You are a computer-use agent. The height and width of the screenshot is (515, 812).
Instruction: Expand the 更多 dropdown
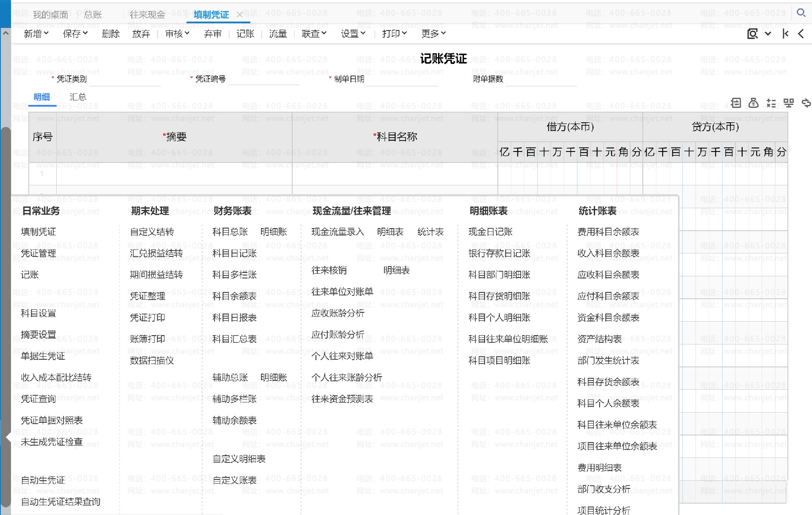tap(433, 34)
